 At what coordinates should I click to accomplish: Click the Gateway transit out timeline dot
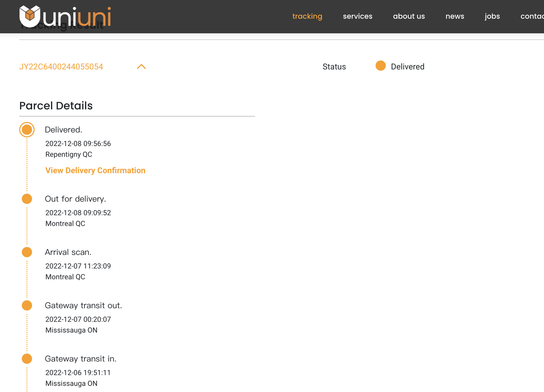[27, 305]
